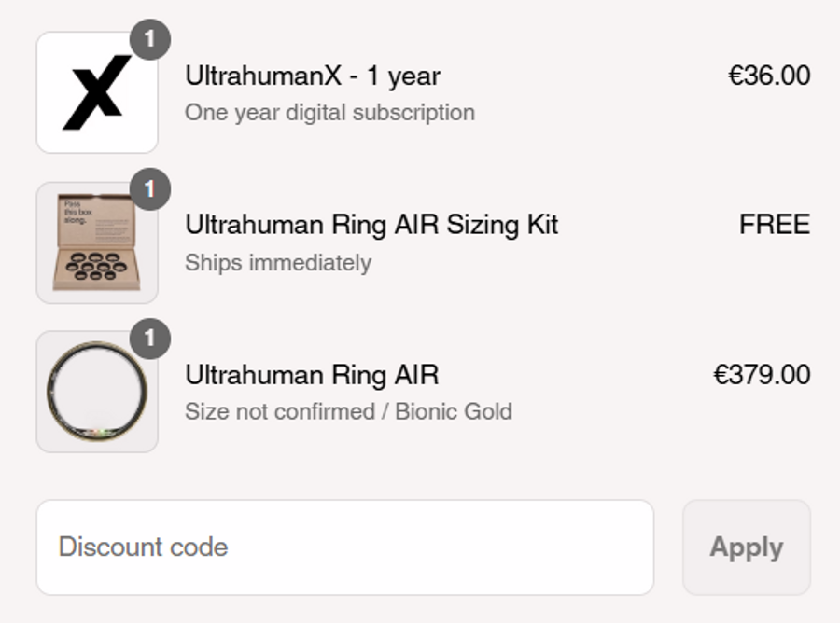
Task: Select the "Ultrahuman Ring AIR Sizing Kit" title
Action: (x=371, y=225)
